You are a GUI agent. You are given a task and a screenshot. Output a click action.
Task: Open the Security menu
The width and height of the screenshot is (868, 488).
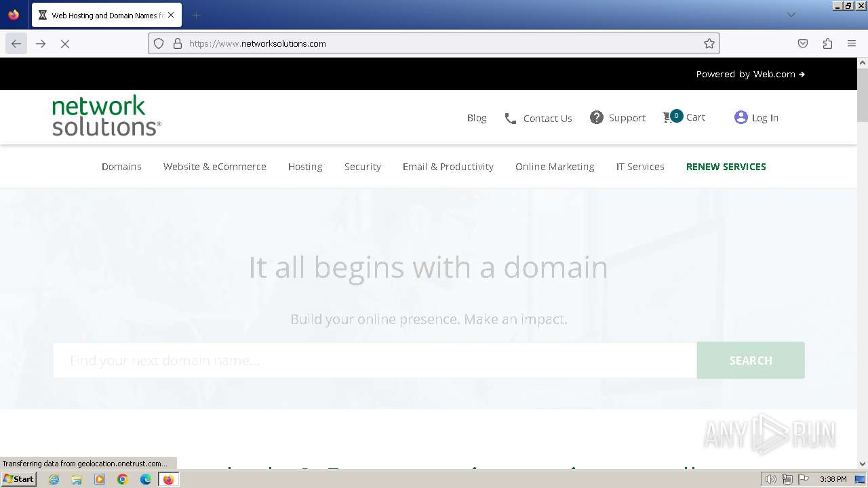(x=363, y=167)
